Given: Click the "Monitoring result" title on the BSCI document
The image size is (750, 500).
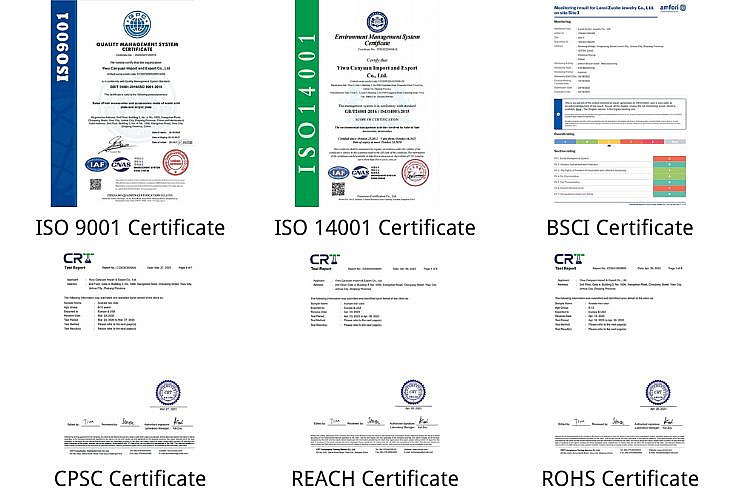Looking at the screenshot, I should tap(604, 10).
